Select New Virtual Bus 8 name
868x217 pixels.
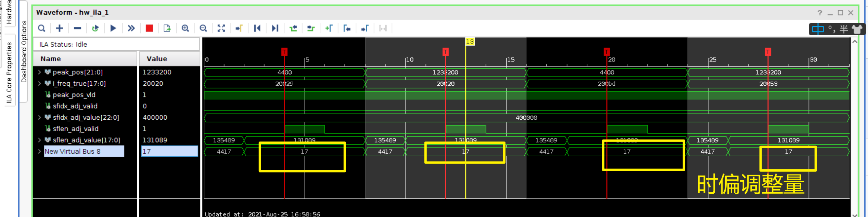tap(84, 151)
